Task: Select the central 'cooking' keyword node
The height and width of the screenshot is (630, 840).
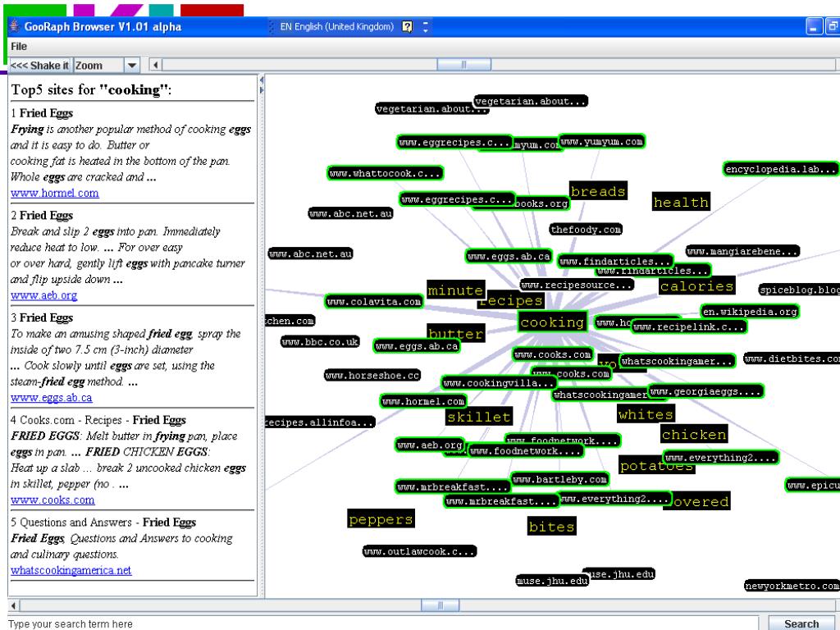Action: [552, 322]
